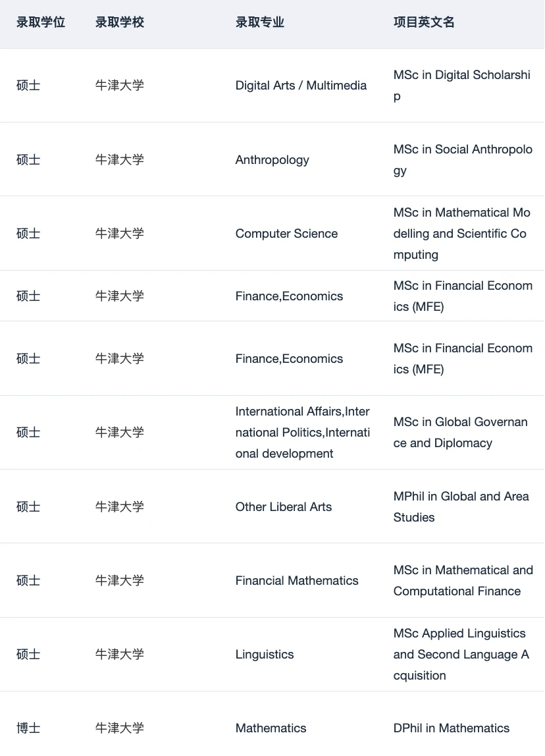The width and height of the screenshot is (545, 756).
Task: Click MSc in Mathematical and Computational Finance
Action: tap(463, 581)
